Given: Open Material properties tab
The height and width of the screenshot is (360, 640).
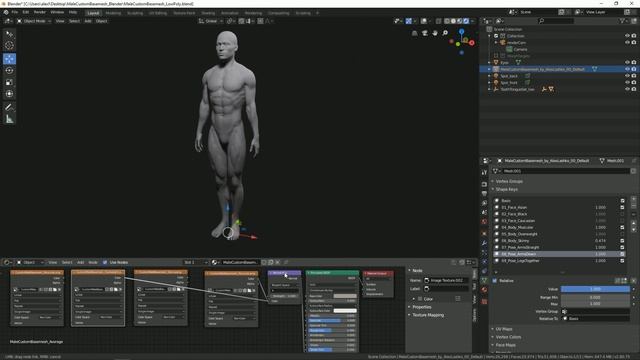Looking at the screenshot, I should pos(484,290).
